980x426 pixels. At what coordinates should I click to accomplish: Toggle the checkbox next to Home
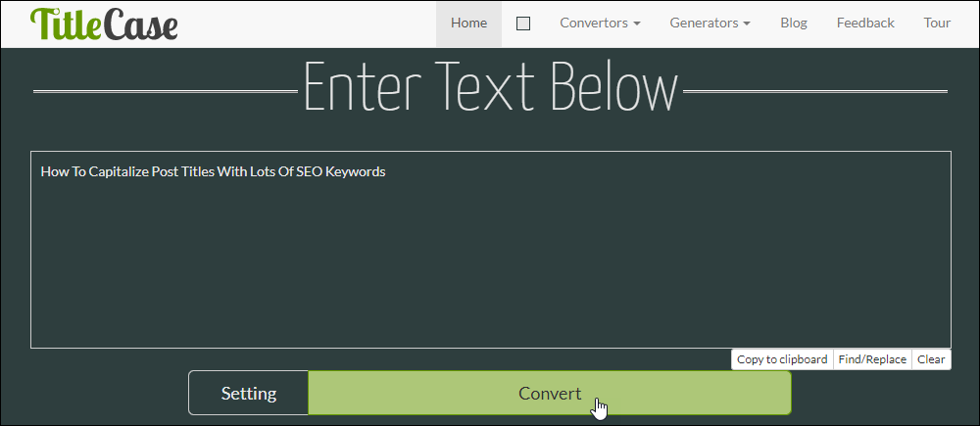(523, 24)
